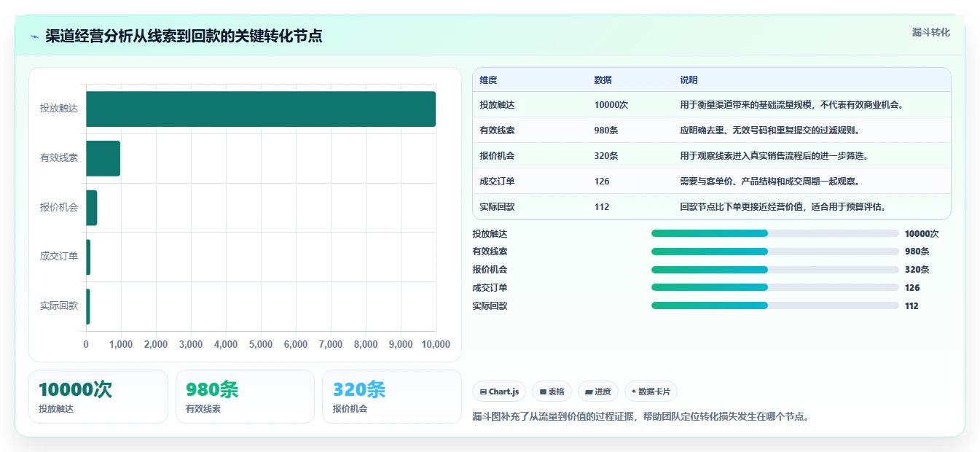Click the 126 value beside progress bars
This screenshot has height=452, width=980.
912,288
